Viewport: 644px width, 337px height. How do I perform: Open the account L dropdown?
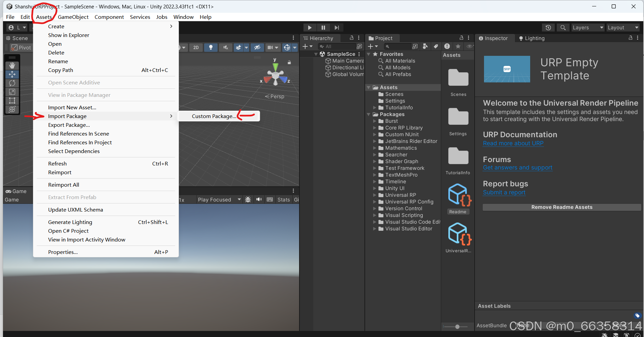coord(17,28)
